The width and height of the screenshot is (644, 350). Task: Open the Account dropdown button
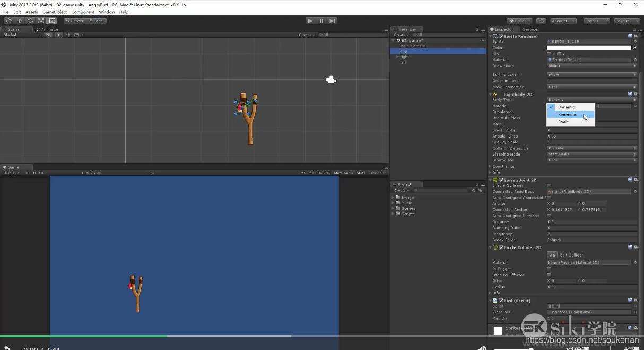562,21
